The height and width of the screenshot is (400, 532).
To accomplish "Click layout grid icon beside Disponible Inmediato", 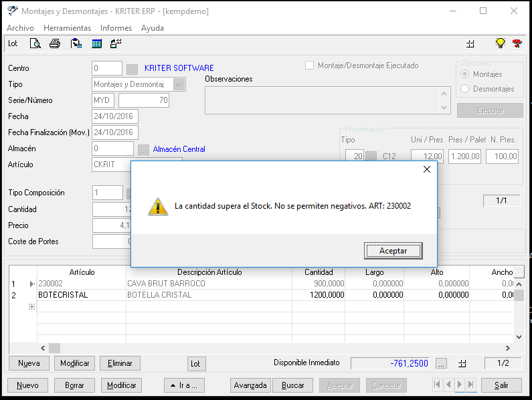I will pyautogui.click(x=462, y=364).
